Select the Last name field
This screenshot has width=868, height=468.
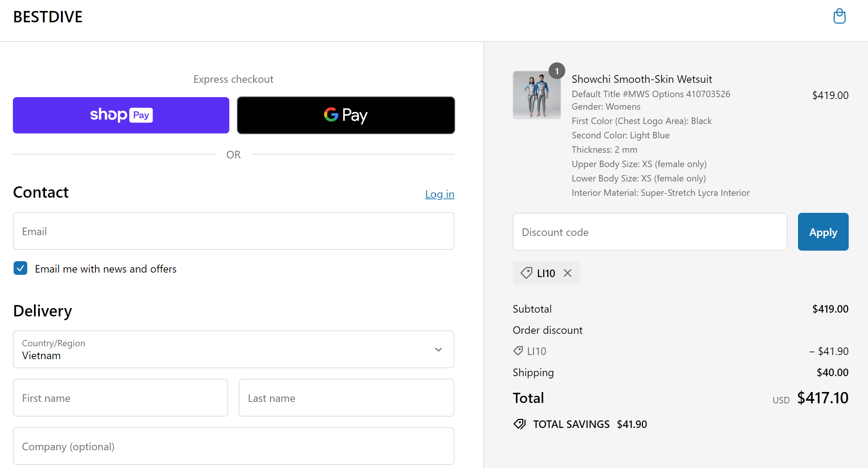coord(346,398)
